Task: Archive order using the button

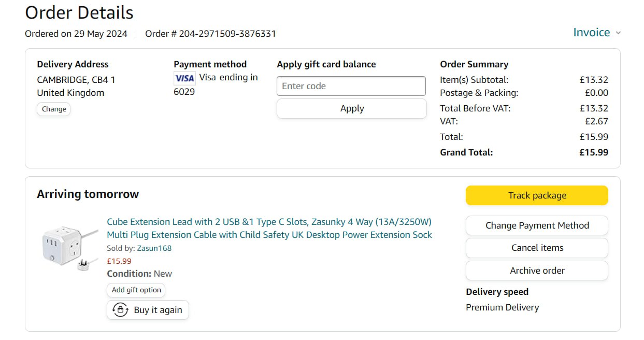Action: tap(537, 271)
